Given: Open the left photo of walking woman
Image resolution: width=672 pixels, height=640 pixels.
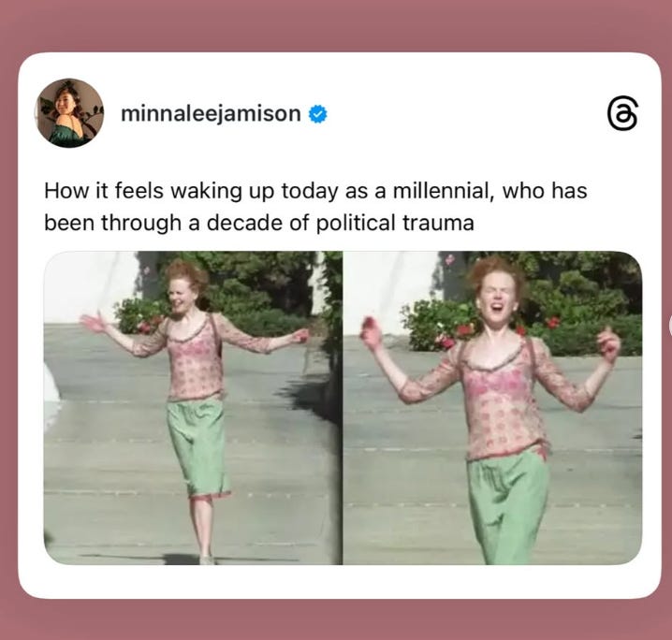Looking at the screenshot, I should coord(193,408).
